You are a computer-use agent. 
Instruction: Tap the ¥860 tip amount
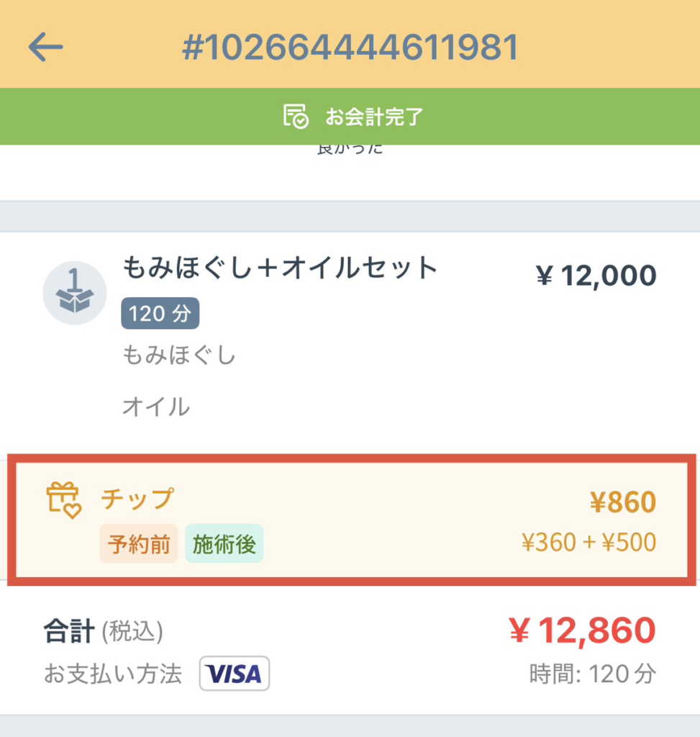point(622,502)
